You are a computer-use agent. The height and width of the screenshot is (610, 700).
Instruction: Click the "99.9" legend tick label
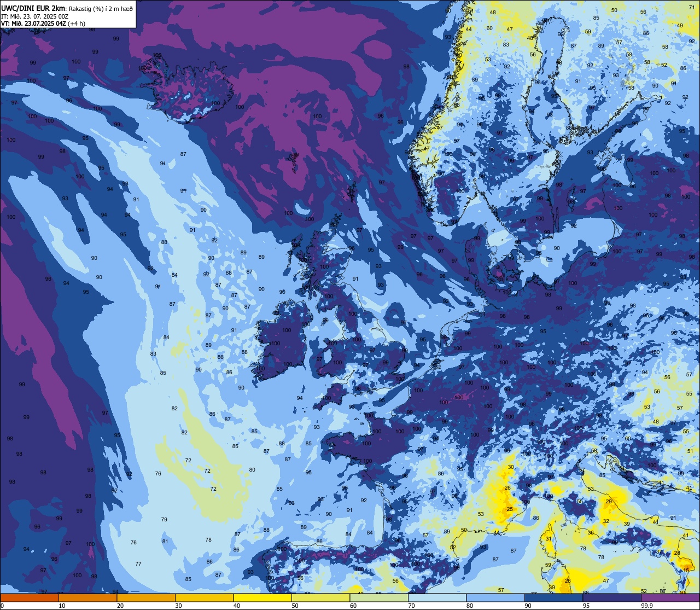(647, 606)
